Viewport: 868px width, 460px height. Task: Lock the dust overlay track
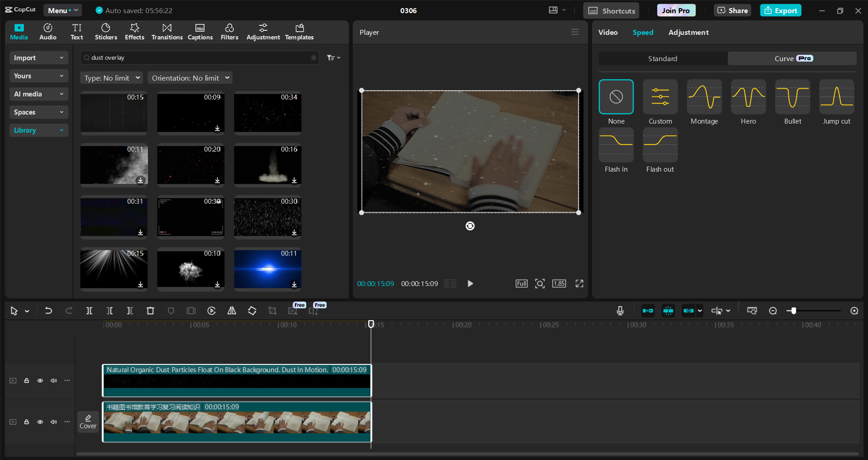pyautogui.click(x=26, y=381)
